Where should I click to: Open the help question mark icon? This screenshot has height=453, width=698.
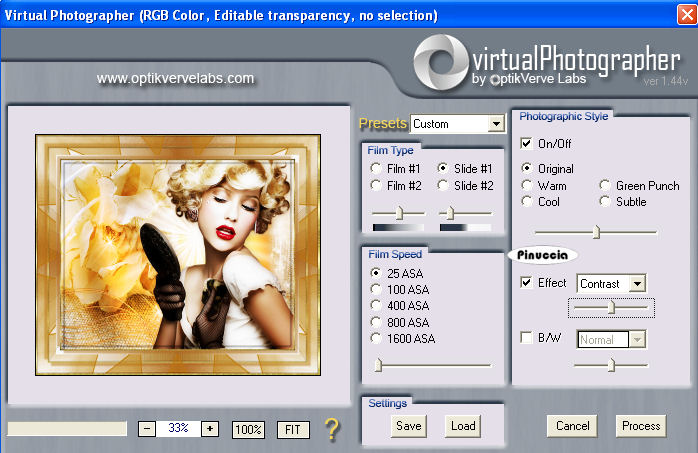[x=332, y=429]
